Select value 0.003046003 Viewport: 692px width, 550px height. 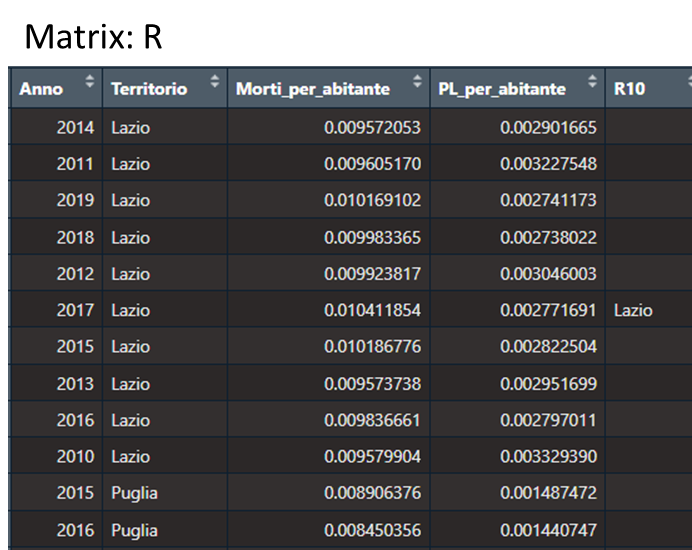coord(549,274)
